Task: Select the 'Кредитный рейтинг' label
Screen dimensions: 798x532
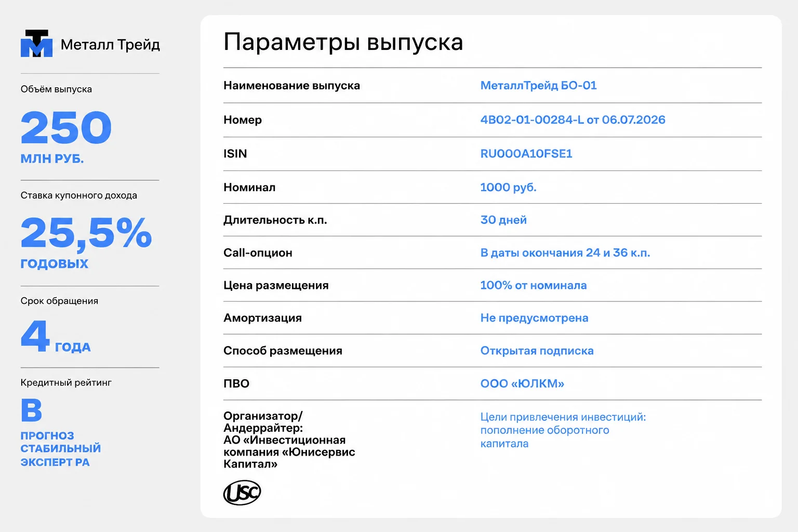Action: point(66,382)
